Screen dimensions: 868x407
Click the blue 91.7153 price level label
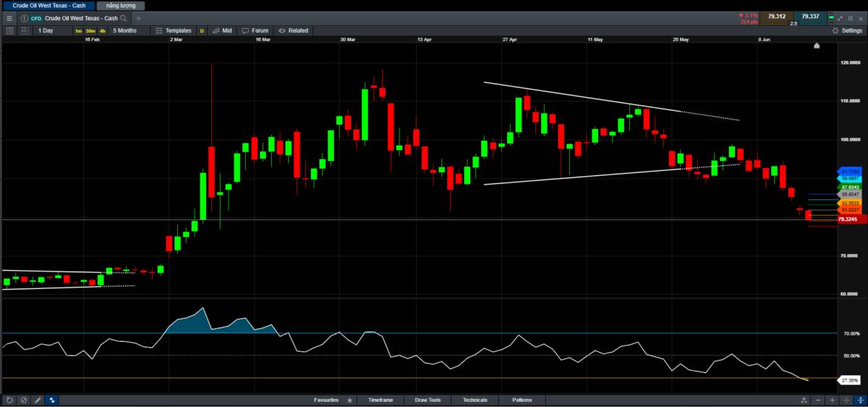click(x=850, y=171)
